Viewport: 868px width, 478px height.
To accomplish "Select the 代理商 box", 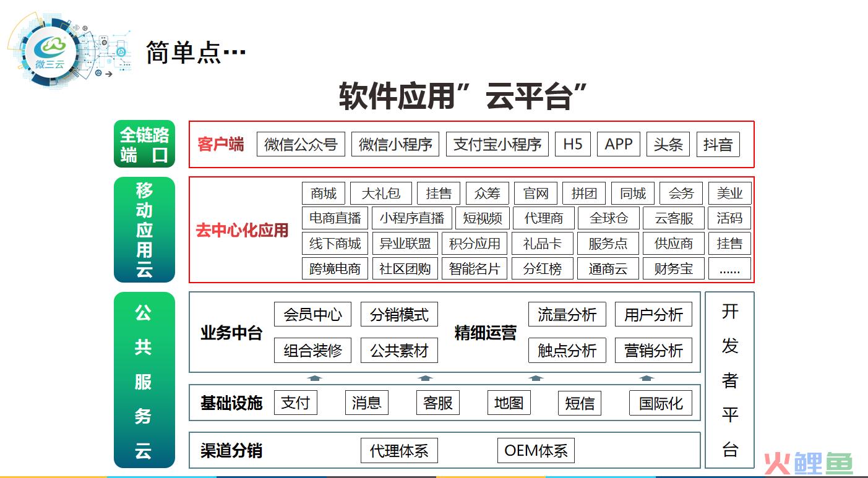I will tap(544, 218).
